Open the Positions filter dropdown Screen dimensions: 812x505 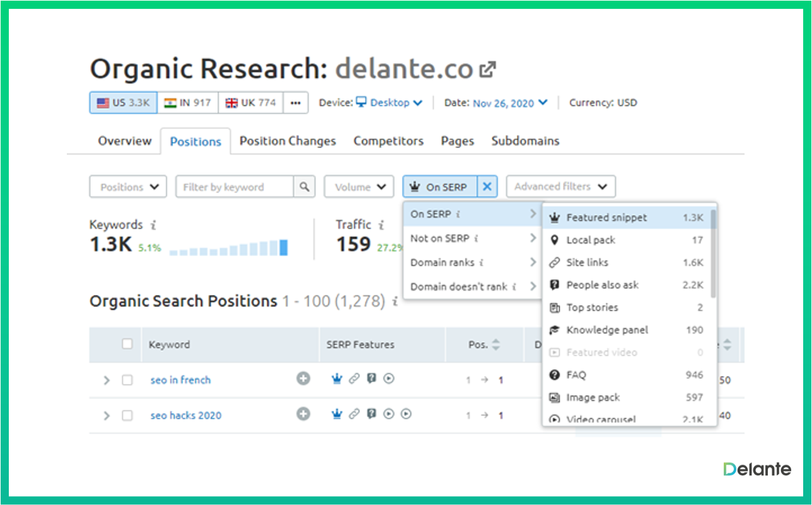128,187
